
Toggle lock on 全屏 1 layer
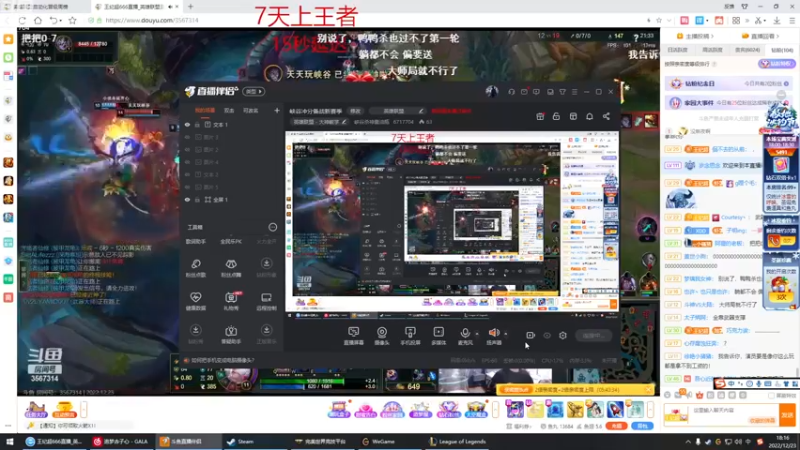(x=197, y=200)
